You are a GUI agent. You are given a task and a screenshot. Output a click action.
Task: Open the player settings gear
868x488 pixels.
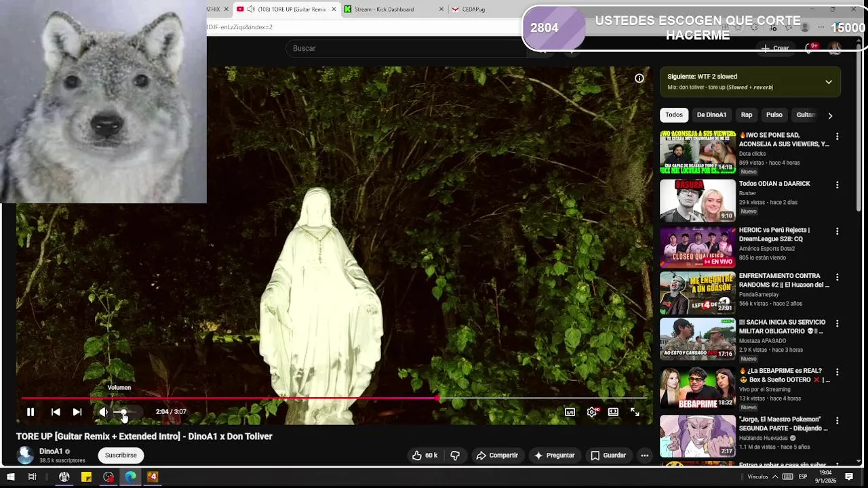(592, 412)
